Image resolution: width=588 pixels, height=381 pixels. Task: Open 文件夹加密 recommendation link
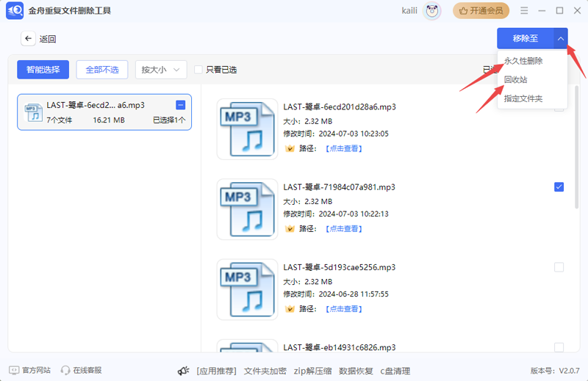coord(265,371)
